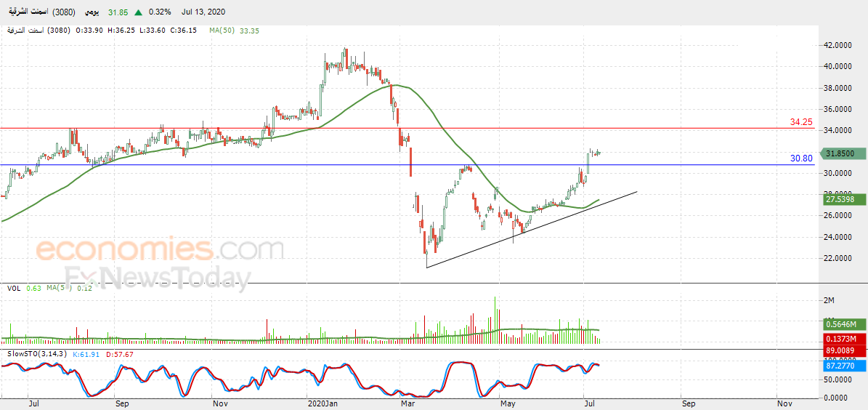Click the 36.0000 price axis label
The width and height of the screenshot is (868, 410).
coord(838,110)
